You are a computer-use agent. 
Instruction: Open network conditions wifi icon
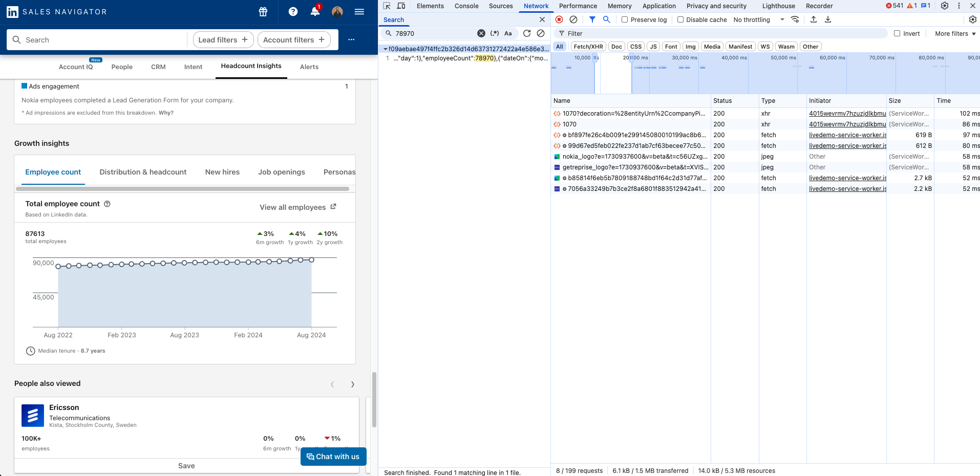795,19
